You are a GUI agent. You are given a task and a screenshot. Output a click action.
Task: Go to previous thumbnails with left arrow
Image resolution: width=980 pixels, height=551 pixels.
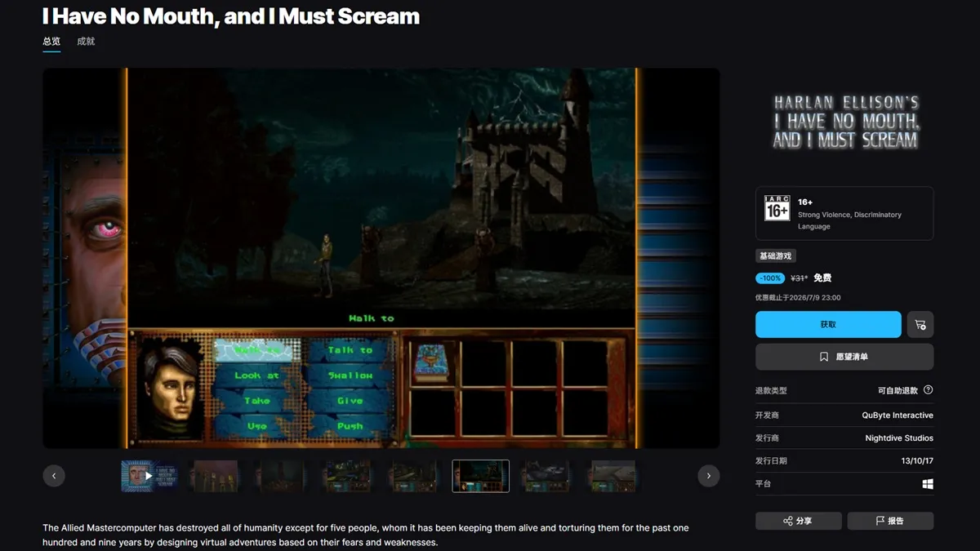54,476
